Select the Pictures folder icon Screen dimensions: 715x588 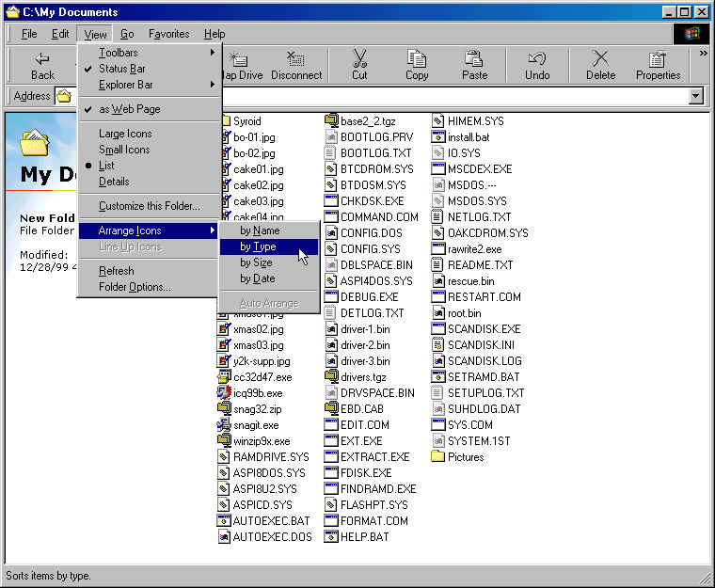coord(437,457)
